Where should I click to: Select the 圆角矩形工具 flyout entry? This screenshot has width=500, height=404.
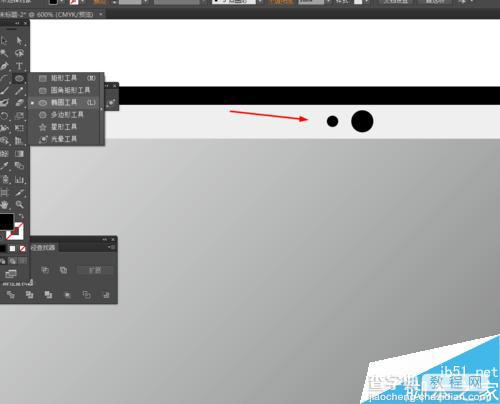(67, 90)
